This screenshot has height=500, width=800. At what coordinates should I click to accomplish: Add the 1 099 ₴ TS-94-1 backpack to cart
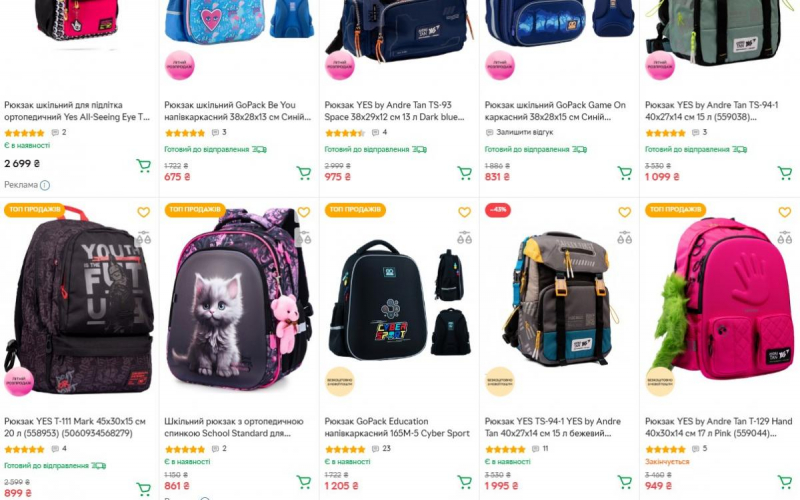point(784,173)
